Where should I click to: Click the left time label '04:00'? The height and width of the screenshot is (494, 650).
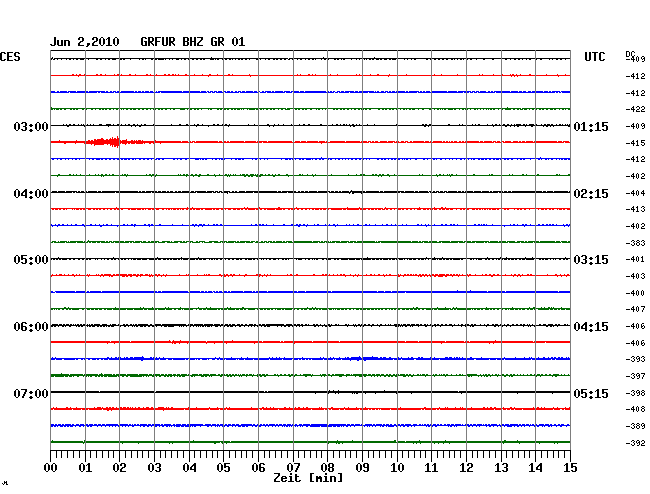31,194
